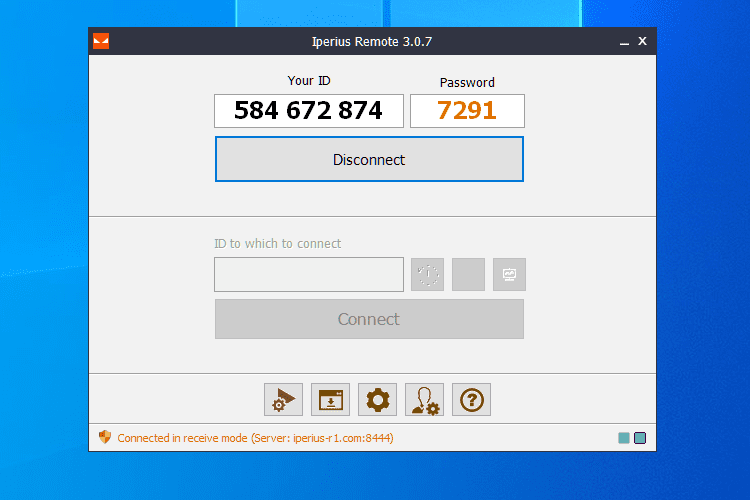Select the Your ID number 584 672 874
Image resolution: width=750 pixels, height=500 pixels.
[x=309, y=111]
